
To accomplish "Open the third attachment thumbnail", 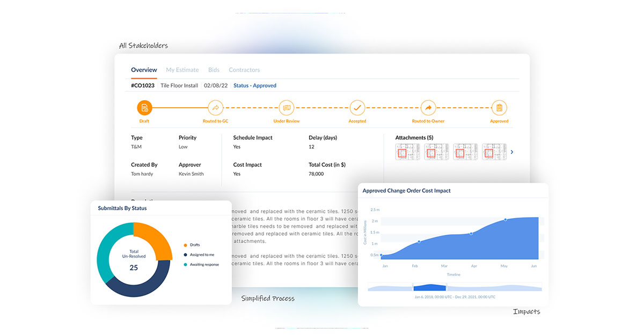I will [466, 152].
